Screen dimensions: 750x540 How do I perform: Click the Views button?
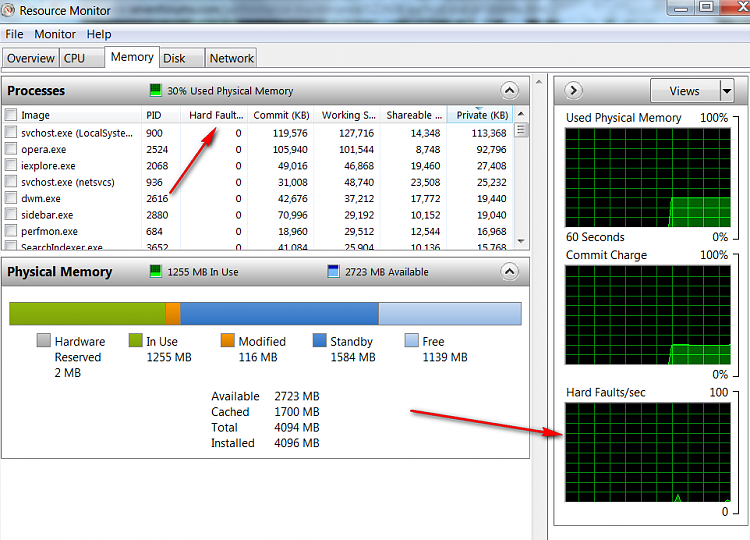coord(685,90)
